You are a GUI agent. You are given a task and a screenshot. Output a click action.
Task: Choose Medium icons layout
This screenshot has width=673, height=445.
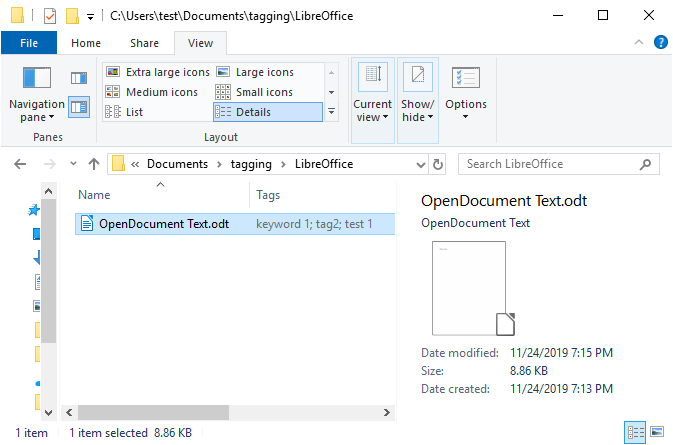[152, 92]
